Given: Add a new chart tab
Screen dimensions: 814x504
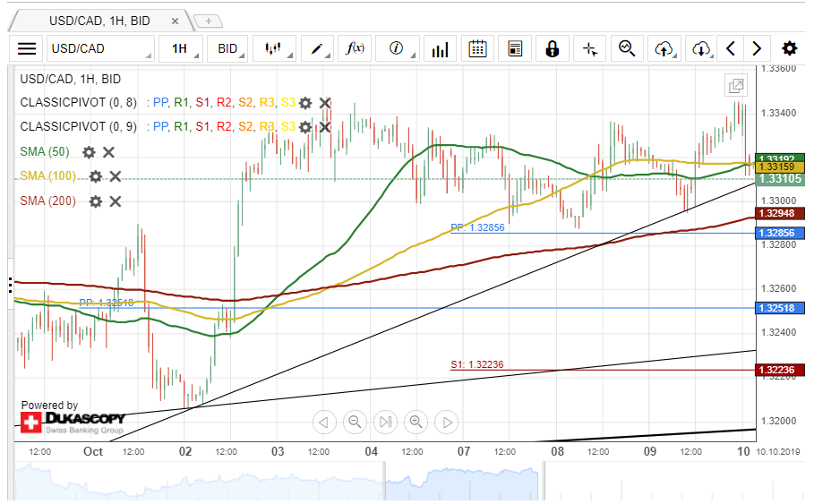Looking at the screenshot, I should tap(208, 20).
